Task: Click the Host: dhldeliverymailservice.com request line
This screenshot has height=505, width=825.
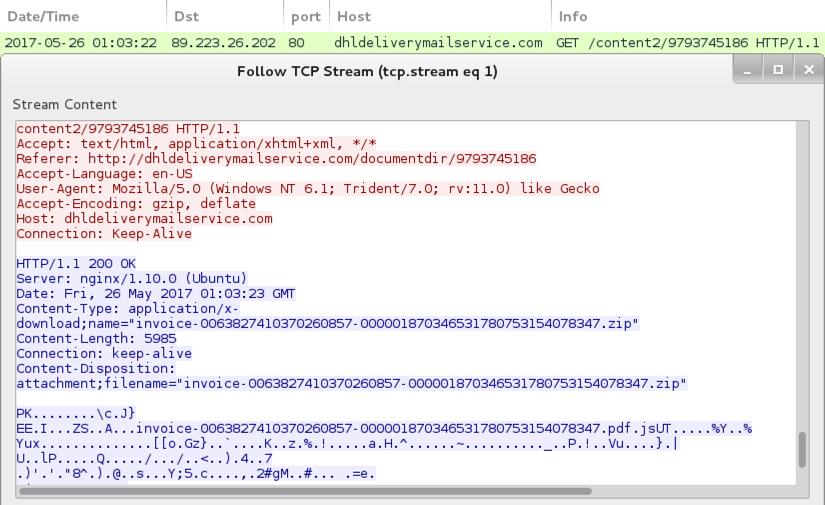Action: click(x=144, y=219)
